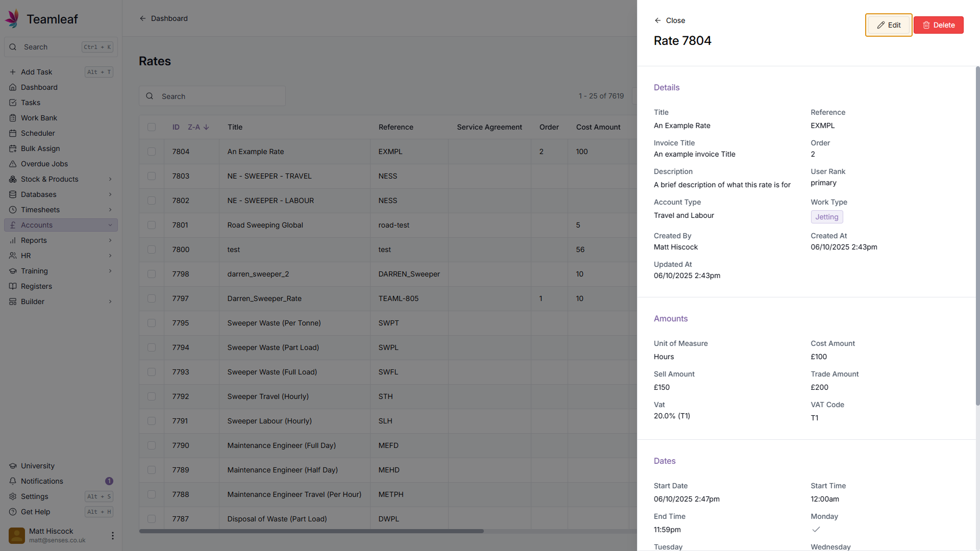Click the Scheduler calendar icon in sidebar
The height and width of the screenshot is (551, 980).
click(13, 133)
